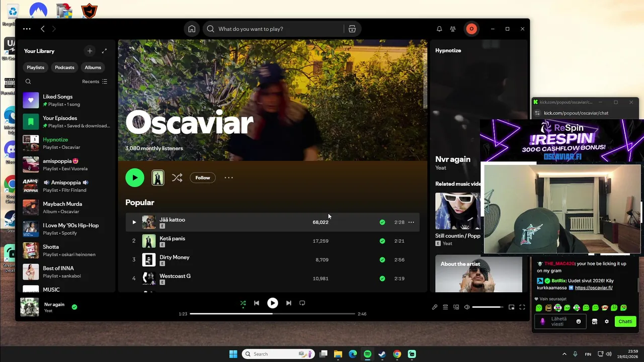Toggle saved checkmark for Westcoast G
Viewport: 644px width, 362px height.
[382, 279]
